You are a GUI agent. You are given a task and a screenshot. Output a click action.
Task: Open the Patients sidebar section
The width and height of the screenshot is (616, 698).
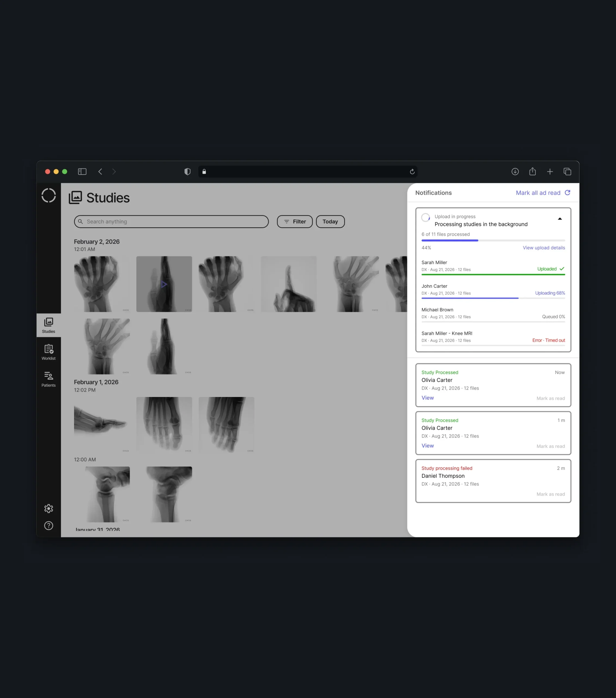coord(48,379)
